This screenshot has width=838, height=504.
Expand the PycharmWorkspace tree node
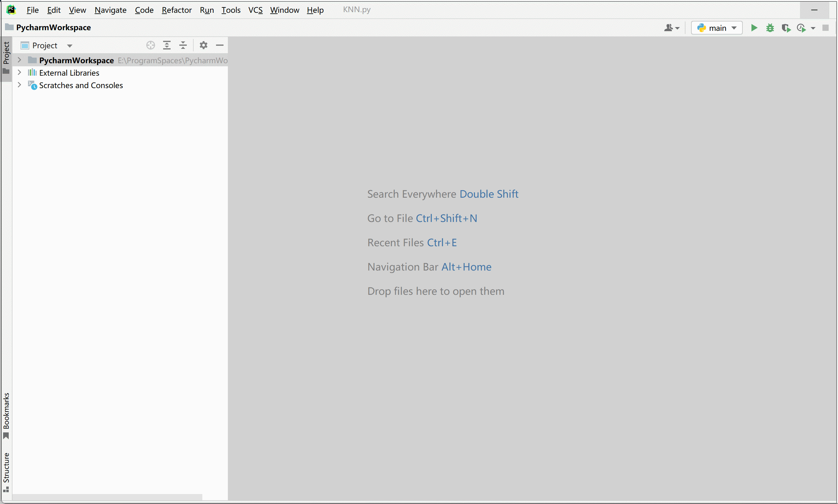pos(19,60)
